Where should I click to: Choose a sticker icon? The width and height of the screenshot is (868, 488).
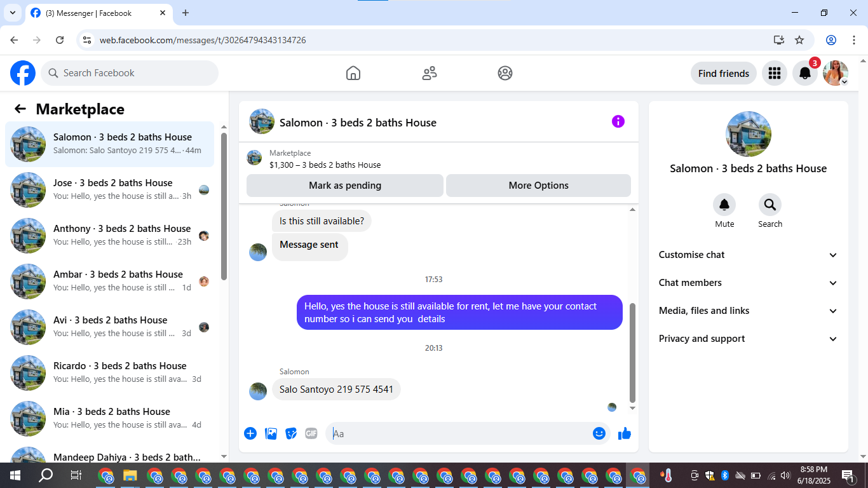[291, 433]
